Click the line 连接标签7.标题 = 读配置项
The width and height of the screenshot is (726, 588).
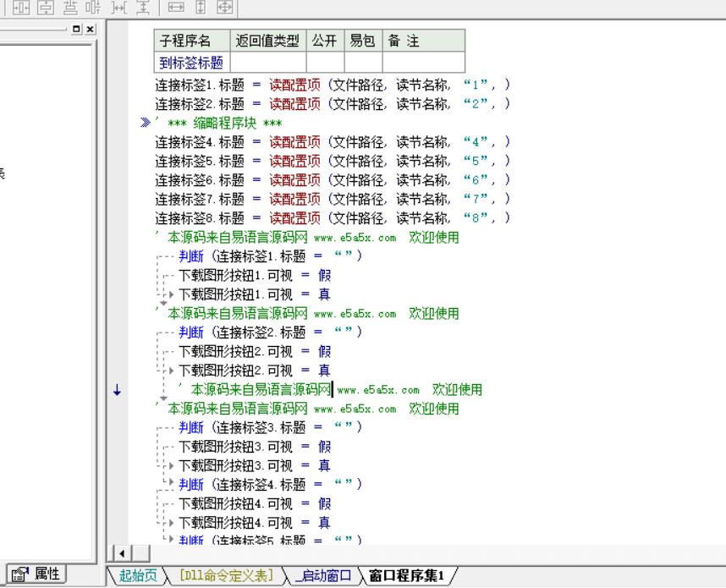pyautogui.click(x=333, y=199)
